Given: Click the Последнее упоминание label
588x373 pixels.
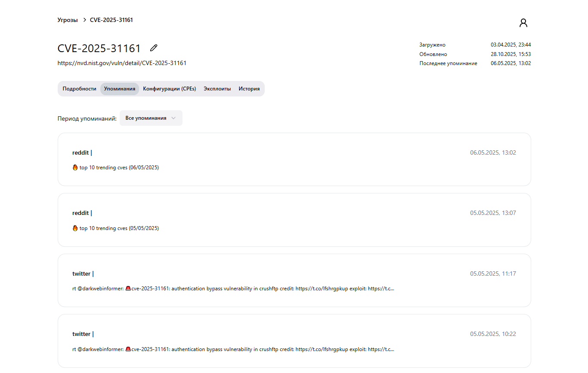Looking at the screenshot, I should coord(449,63).
